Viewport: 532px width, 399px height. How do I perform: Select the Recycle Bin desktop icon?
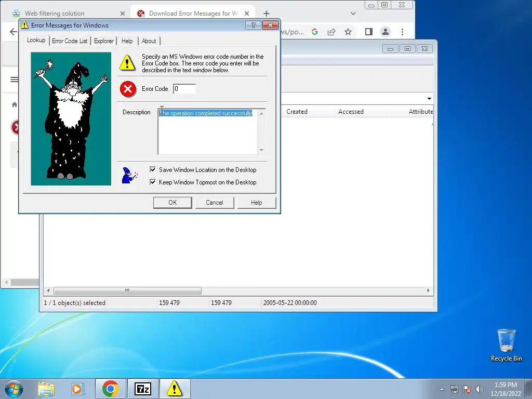click(x=506, y=345)
